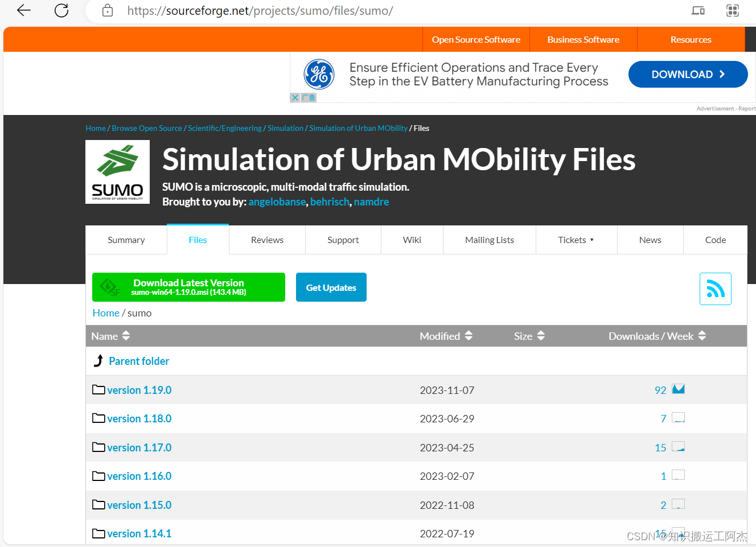The height and width of the screenshot is (547, 756).
Task: Switch to the Reviews tab
Action: [x=267, y=240]
